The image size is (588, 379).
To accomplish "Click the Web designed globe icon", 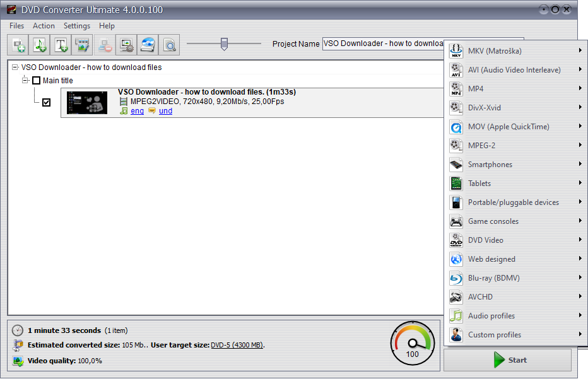I will point(456,259).
